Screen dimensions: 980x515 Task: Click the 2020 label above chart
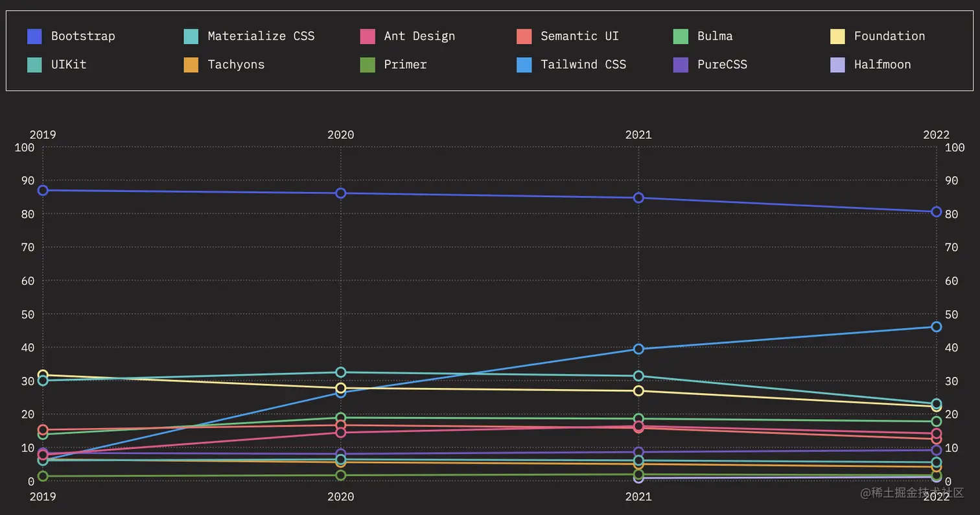click(x=341, y=135)
